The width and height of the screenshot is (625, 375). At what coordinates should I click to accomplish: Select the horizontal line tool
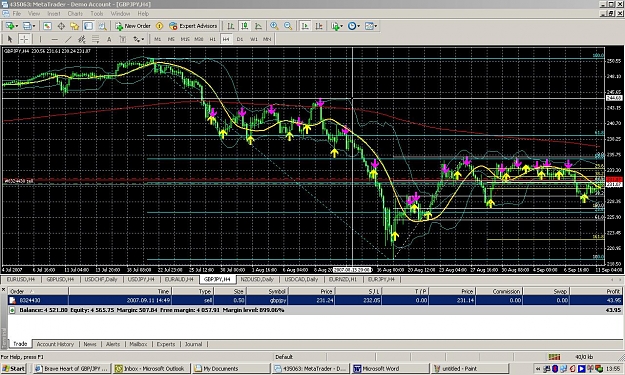pos(55,39)
